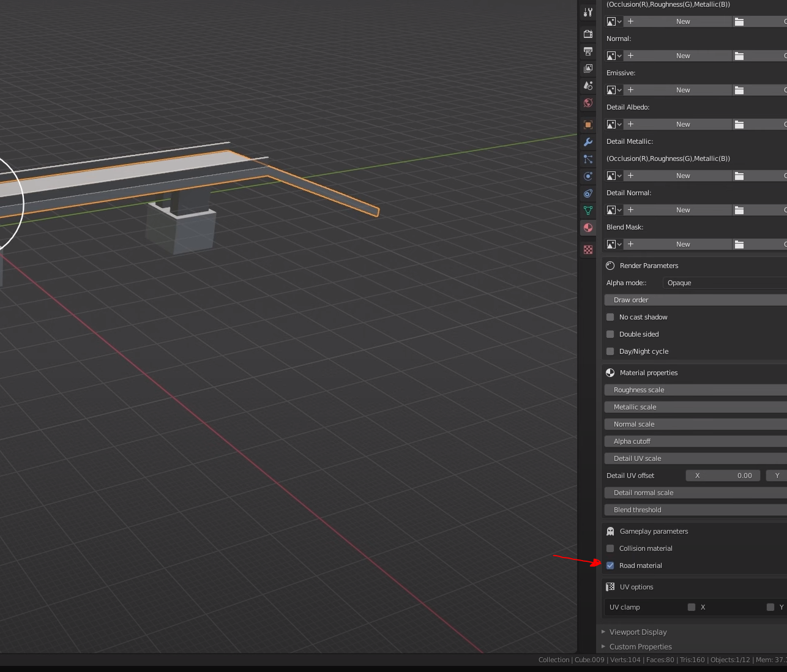Click folder icon under Detail Metallic label
Screen dimensions: 787x672
pos(739,176)
